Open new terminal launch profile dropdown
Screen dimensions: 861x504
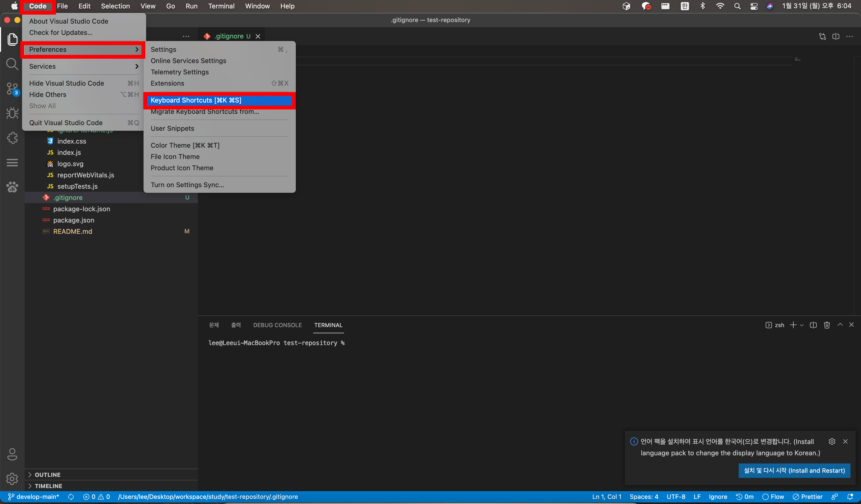802,325
